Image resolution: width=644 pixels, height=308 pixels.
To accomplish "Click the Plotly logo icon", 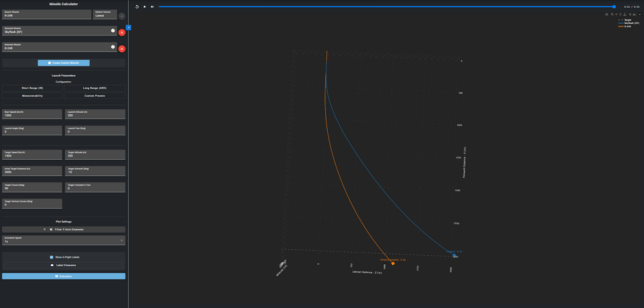I will coord(640,14).
